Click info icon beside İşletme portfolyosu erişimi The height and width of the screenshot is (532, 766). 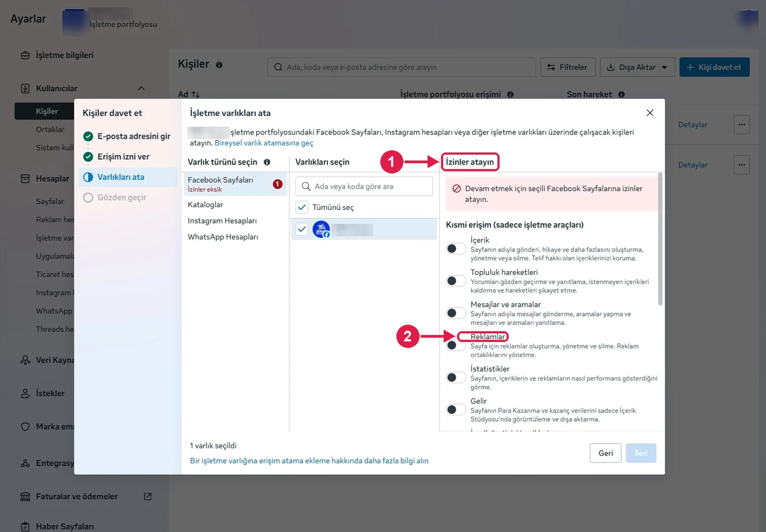coord(510,95)
